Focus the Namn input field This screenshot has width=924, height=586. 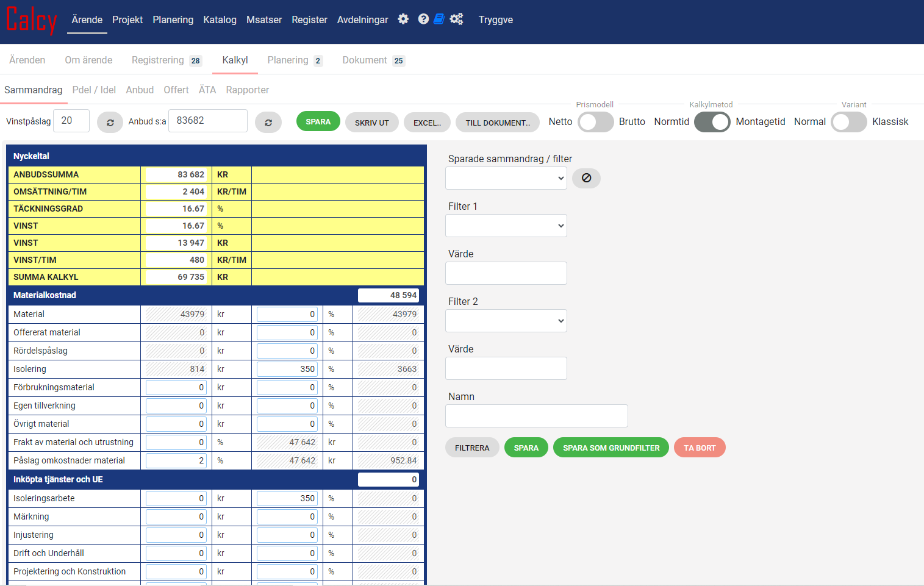pyautogui.click(x=536, y=416)
